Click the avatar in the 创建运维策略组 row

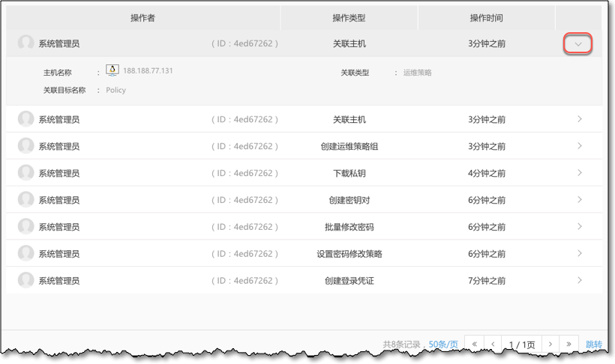[x=26, y=146]
